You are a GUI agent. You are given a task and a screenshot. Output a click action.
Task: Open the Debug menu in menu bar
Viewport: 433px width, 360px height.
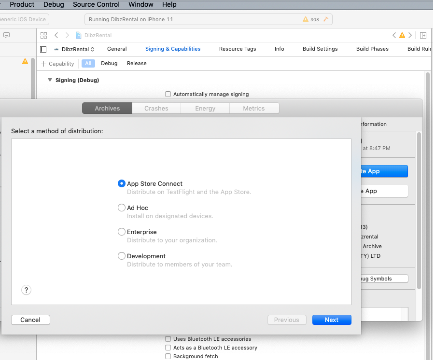tap(54, 5)
